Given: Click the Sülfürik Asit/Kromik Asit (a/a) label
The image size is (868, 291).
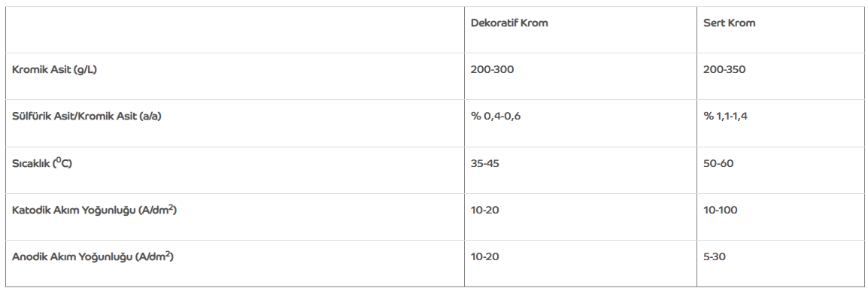Looking at the screenshot, I should pos(86,117).
